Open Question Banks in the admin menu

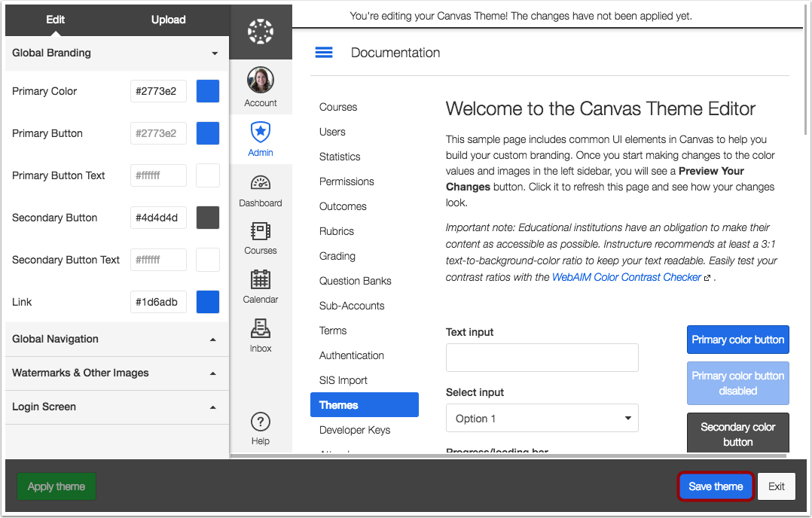tap(356, 281)
